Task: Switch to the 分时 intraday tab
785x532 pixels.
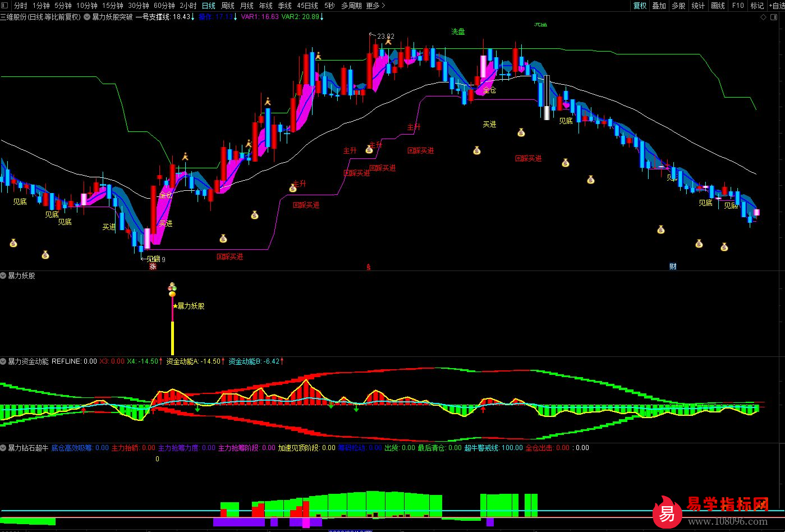Action: [x=20, y=6]
